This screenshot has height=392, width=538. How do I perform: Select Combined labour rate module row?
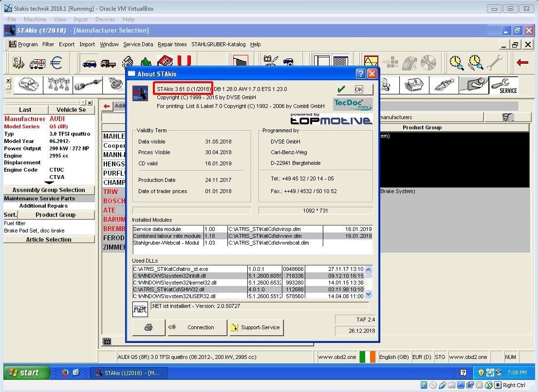pyautogui.click(x=167, y=236)
